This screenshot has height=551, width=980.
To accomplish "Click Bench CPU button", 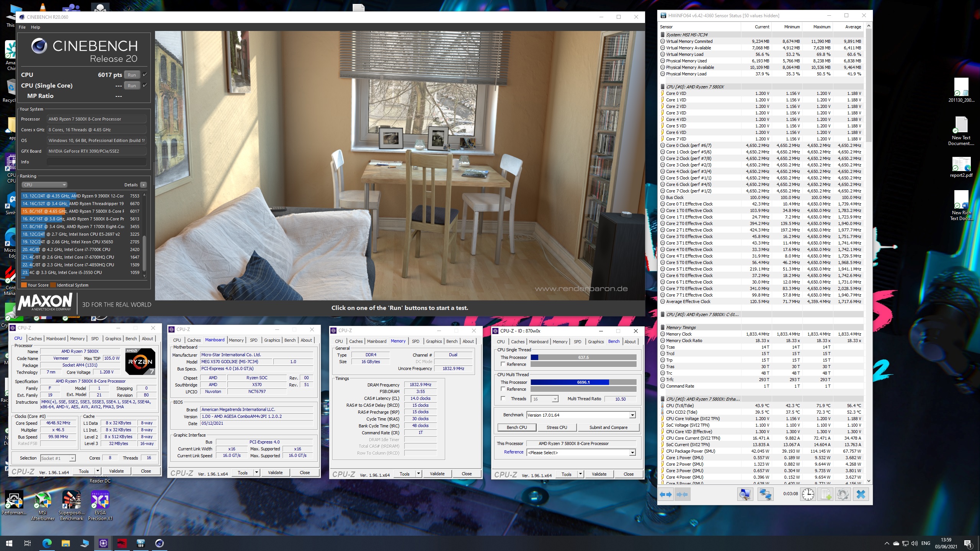I will (x=516, y=427).
